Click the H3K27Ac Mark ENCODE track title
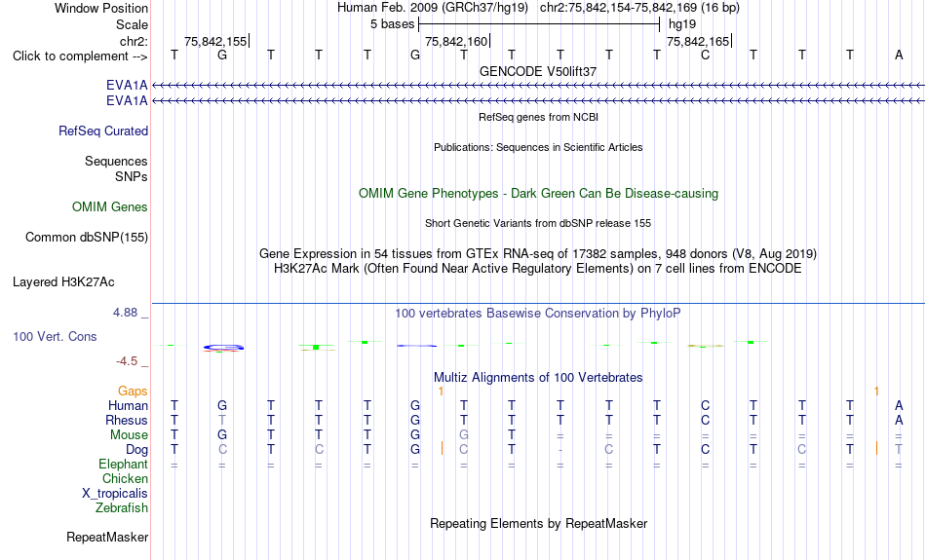The image size is (926, 560). pos(538,269)
